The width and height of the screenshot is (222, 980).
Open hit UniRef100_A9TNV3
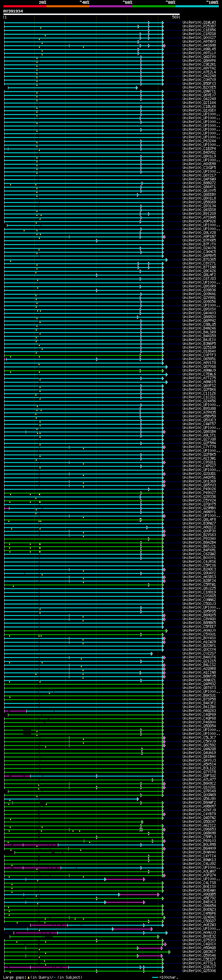[x=199, y=41]
